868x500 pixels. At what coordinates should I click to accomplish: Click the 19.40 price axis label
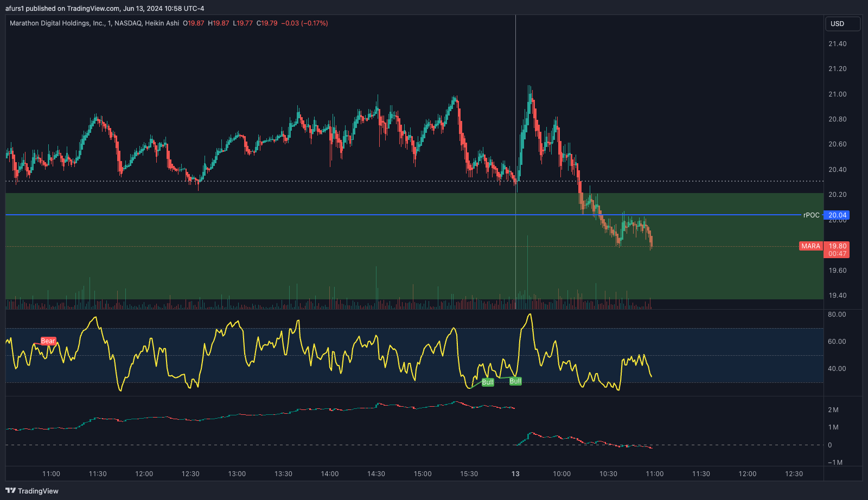[x=837, y=296]
